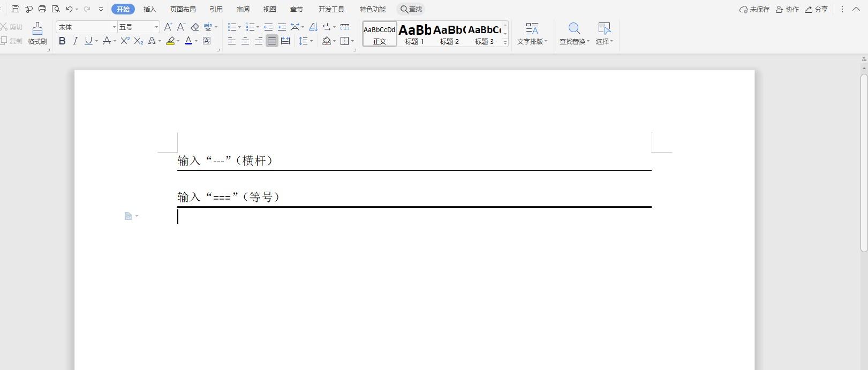Apply paragraph shading bucket color
This screenshot has width=868, height=370.
point(326,41)
